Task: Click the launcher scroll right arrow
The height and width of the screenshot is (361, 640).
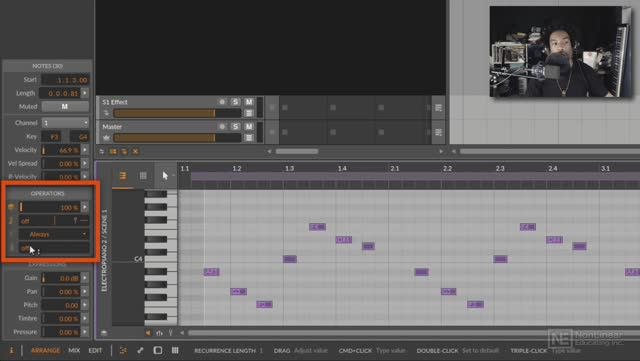Action: click(441, 152)
